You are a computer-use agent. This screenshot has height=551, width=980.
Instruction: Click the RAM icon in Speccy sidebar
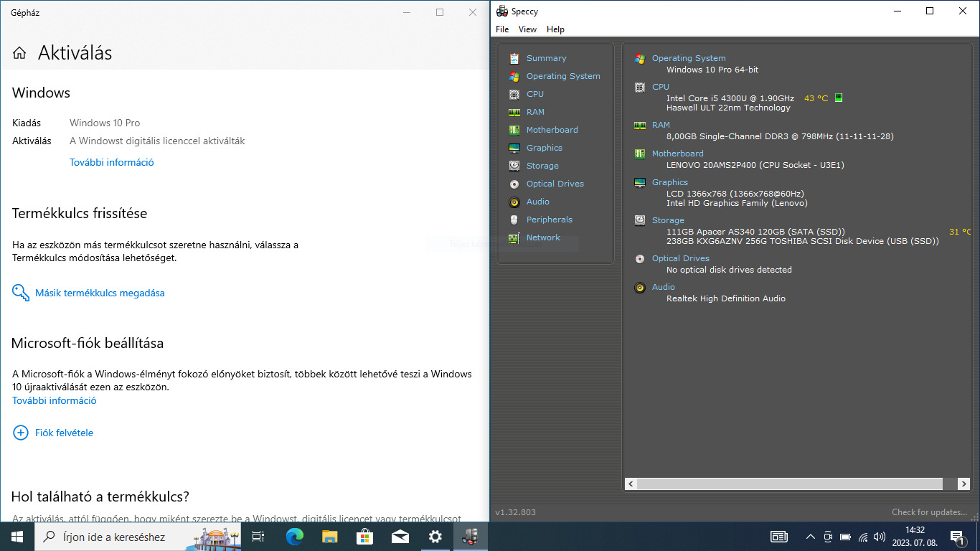point(514,112)
